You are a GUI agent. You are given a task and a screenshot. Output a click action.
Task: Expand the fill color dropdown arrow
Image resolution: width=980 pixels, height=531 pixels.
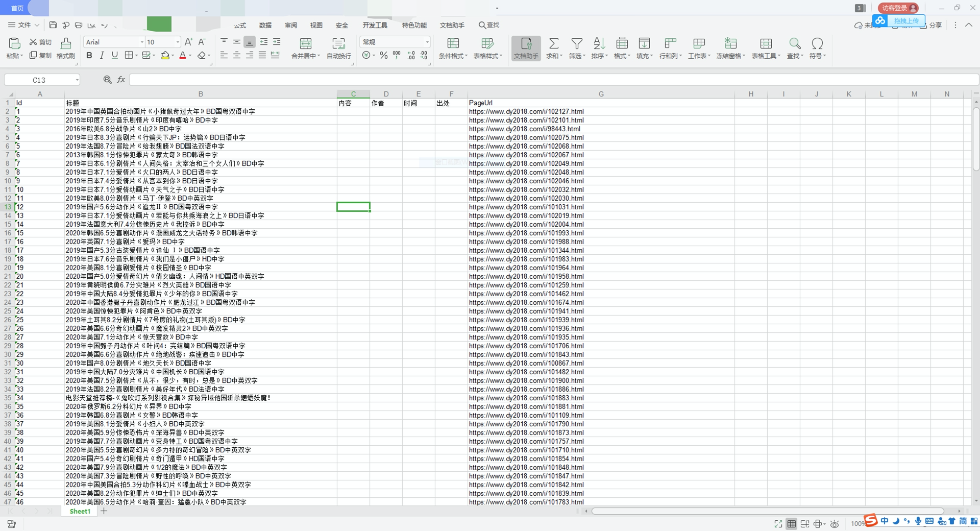pyautogui.click(x=173, y=56)
